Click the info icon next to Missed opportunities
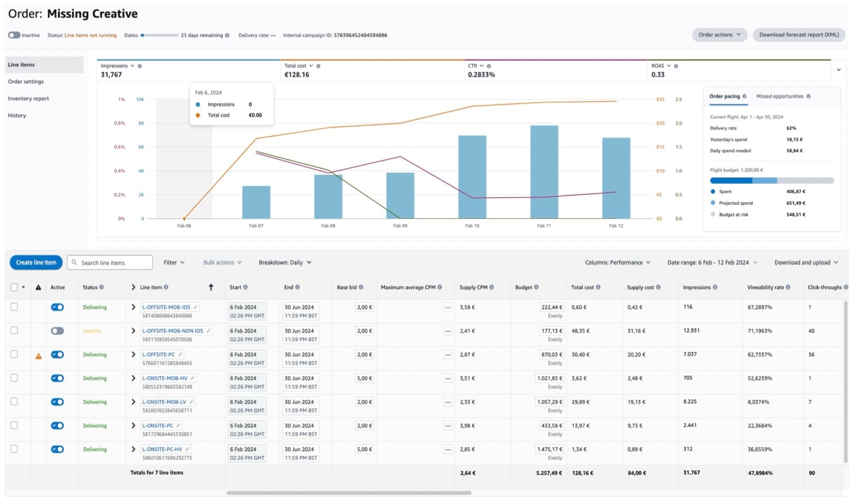 809,97
